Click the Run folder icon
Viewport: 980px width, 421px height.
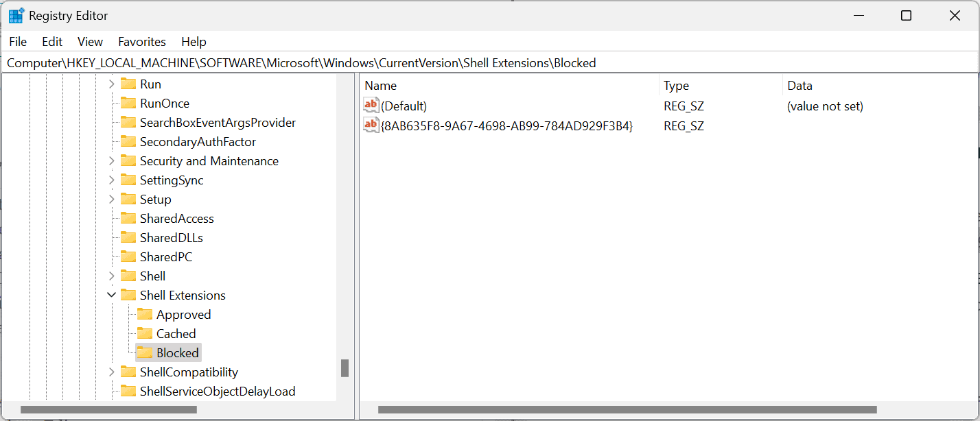coord(128,84)
